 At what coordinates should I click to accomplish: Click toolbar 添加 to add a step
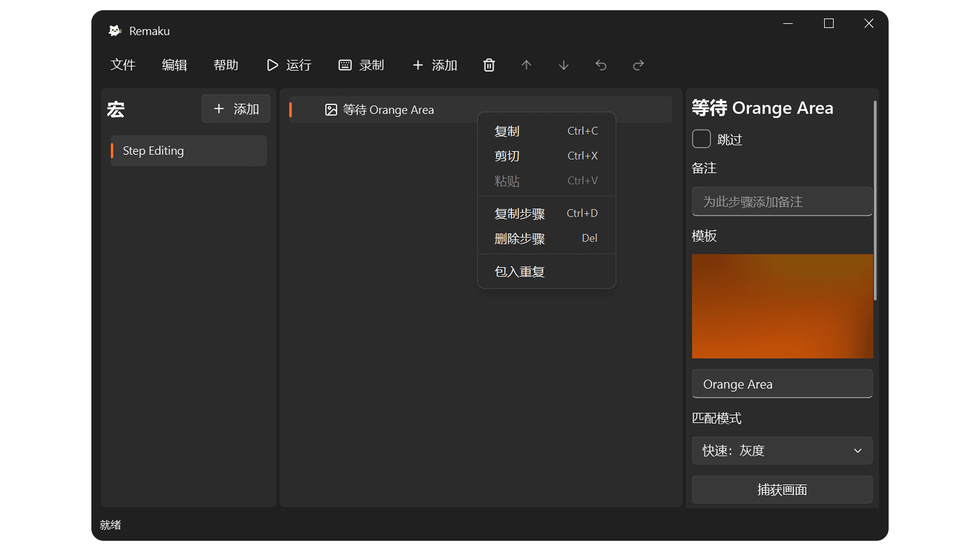435,65
